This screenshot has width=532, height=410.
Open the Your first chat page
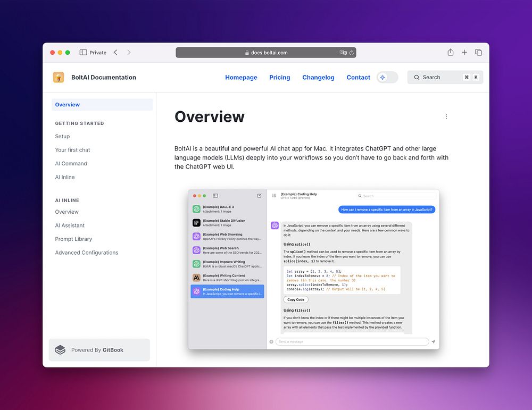[x=72, y=150]
